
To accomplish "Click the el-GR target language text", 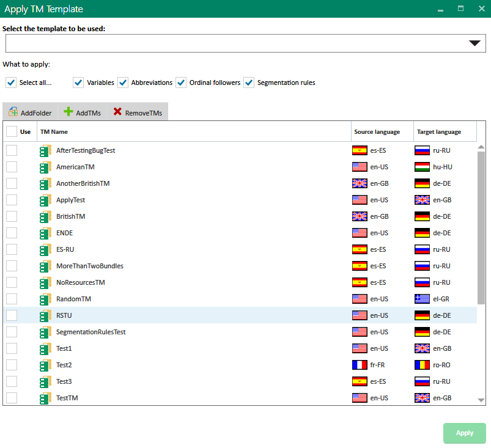I will 441,299.
